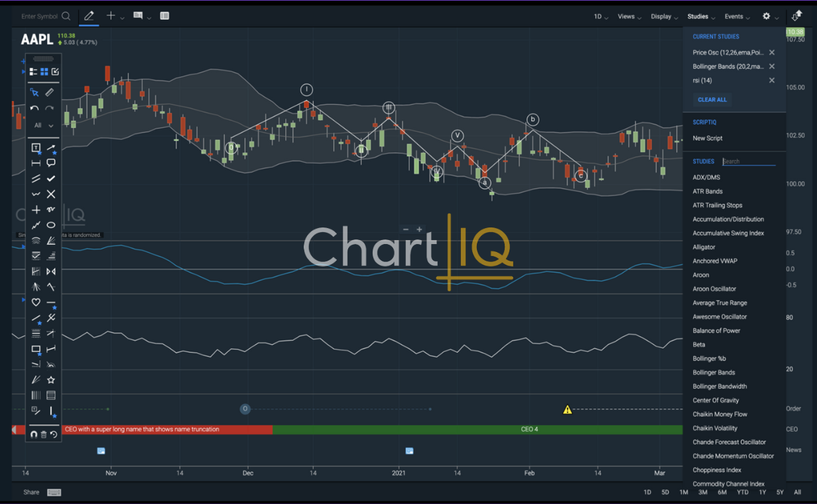The height and width of the screenshot is (504, 817).
Task: Delete all drawings with the trash icon
Action: (44, 434)
